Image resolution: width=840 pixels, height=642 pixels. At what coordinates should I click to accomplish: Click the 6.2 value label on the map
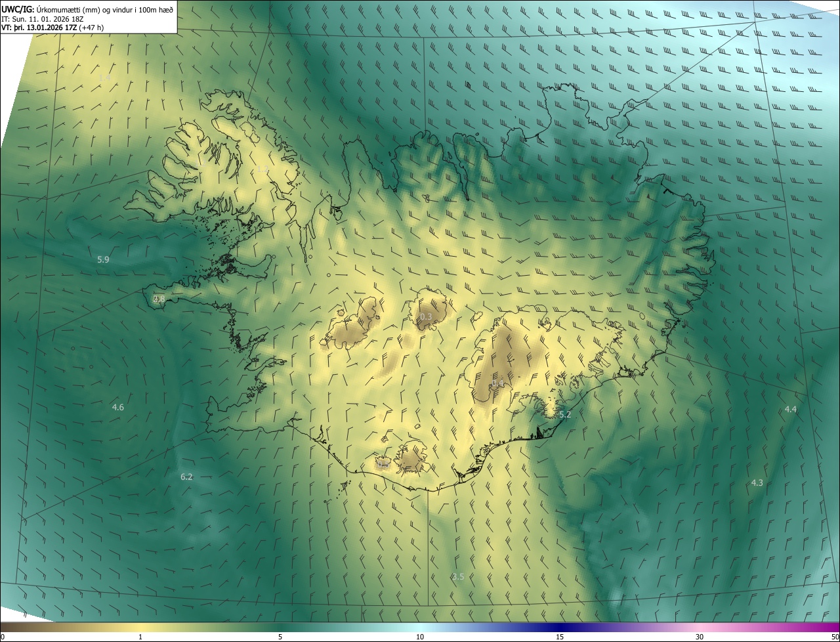click(x=186, y=477)
